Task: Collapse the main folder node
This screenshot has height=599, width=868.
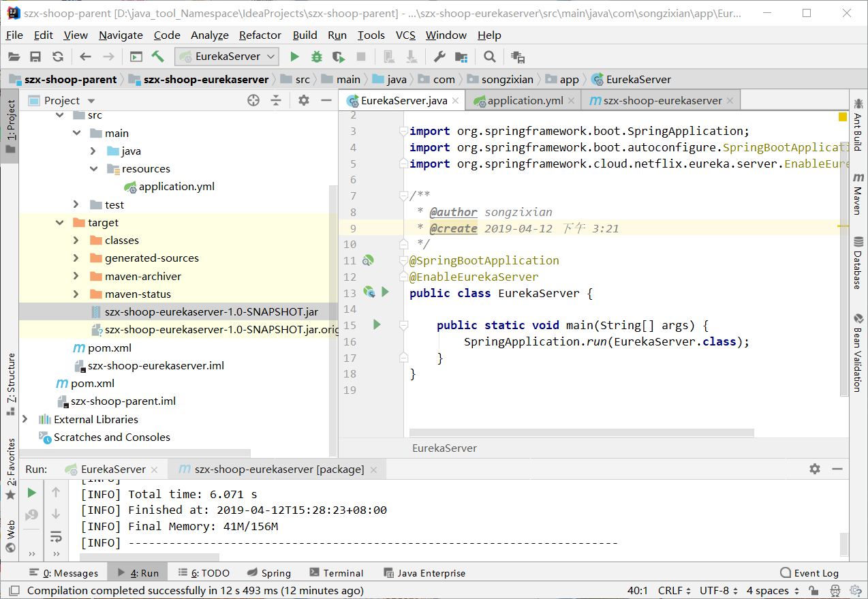Action: (x=77, y=133)
